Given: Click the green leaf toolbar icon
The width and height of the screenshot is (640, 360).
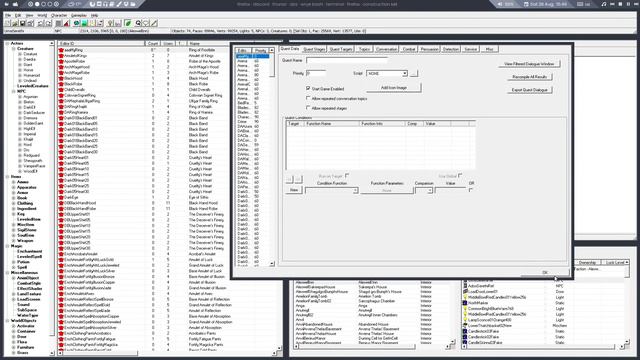Looking at the screenshot, I should pos(127,23).
